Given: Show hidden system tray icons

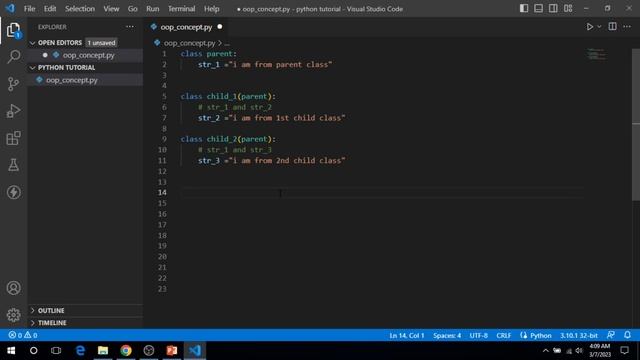Looking at the screenshot, I should click(x=546, y=351).
